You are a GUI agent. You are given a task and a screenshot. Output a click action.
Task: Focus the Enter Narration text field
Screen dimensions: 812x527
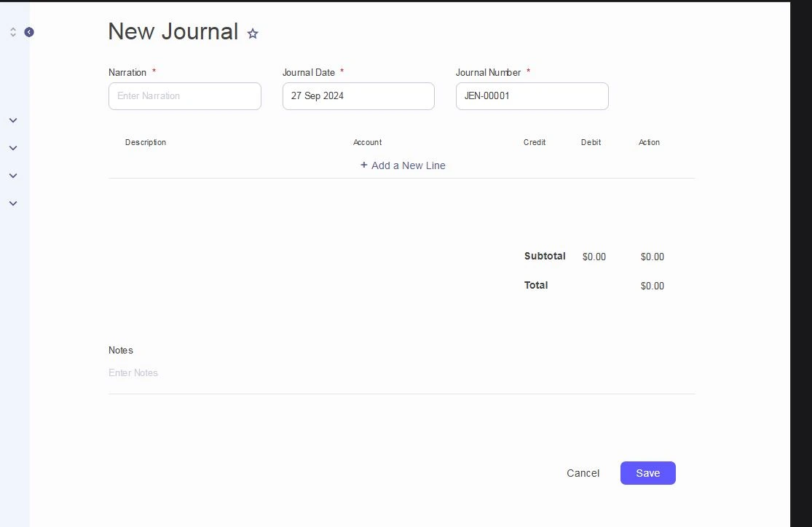coord(185,96)
